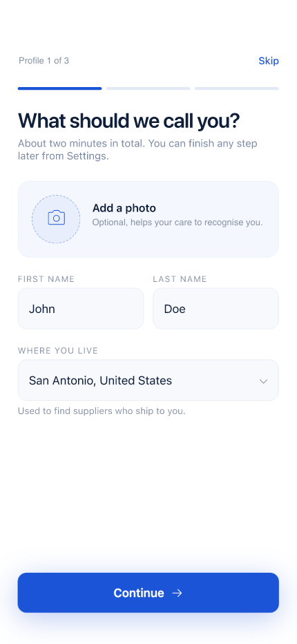Click the arrow icon on Continue button
Viewport: 297px width, 644px height.
177,593
